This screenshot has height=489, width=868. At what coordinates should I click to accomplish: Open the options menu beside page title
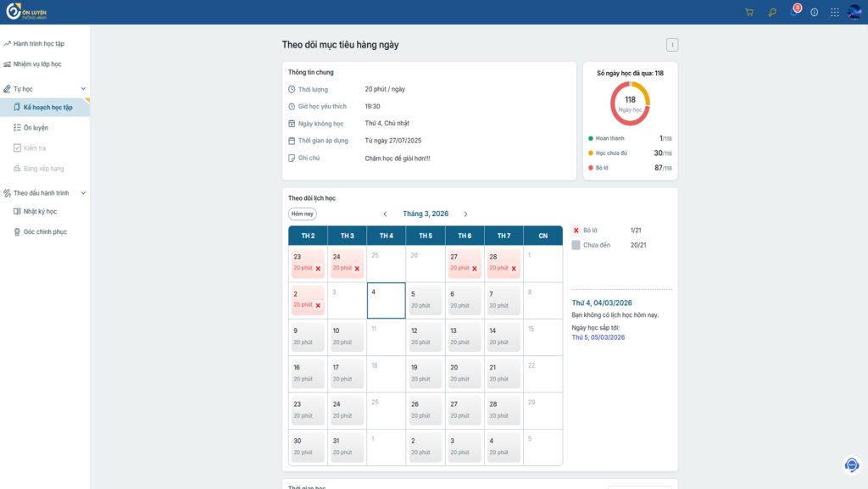coord(672,45)
